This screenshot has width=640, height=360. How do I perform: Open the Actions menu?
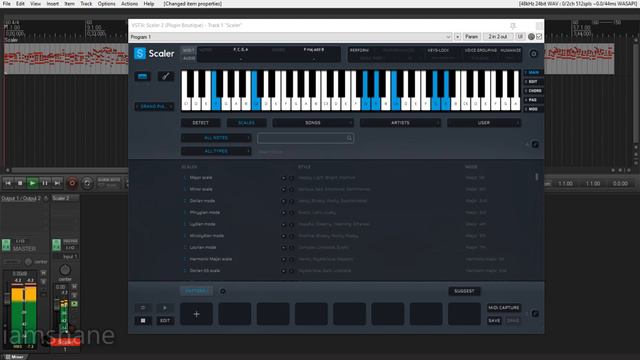point(129,4)
